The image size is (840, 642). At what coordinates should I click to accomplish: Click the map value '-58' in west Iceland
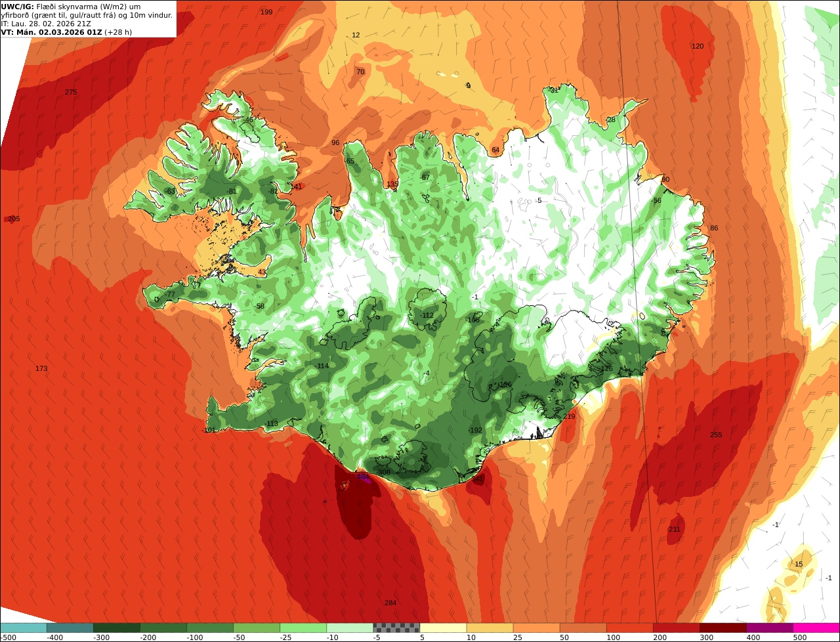[x=259, y=306]
